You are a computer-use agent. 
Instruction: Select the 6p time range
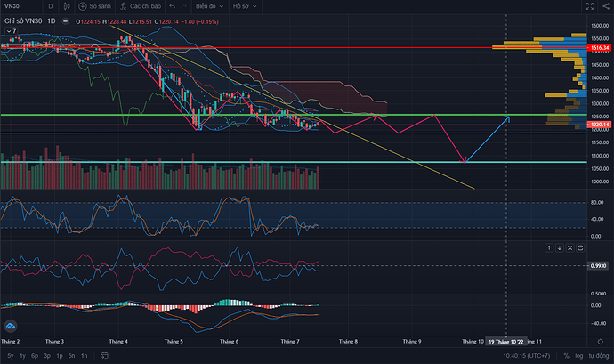[x=34, y=355]
